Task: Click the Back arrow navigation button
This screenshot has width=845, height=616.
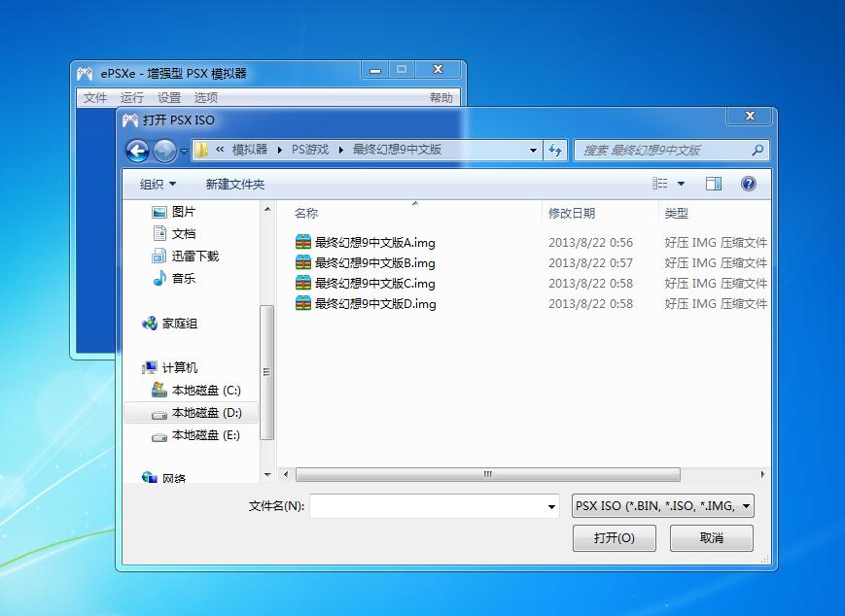Action: [x=137, y=151]
